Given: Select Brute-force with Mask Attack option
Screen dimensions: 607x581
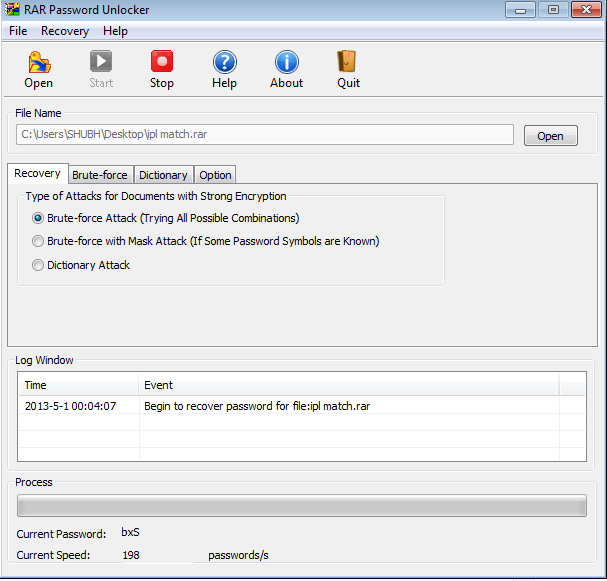Looking at the screenshot, I should (x=38, y=241).
